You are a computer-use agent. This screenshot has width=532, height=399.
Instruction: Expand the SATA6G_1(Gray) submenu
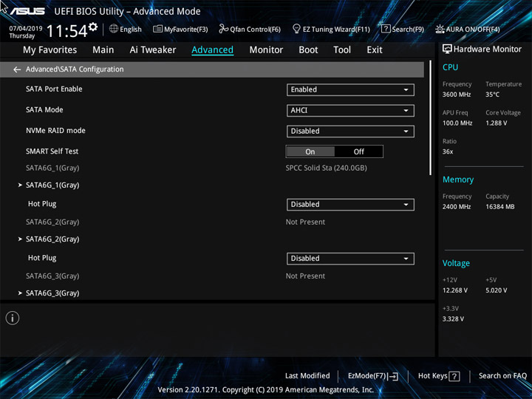52,185
